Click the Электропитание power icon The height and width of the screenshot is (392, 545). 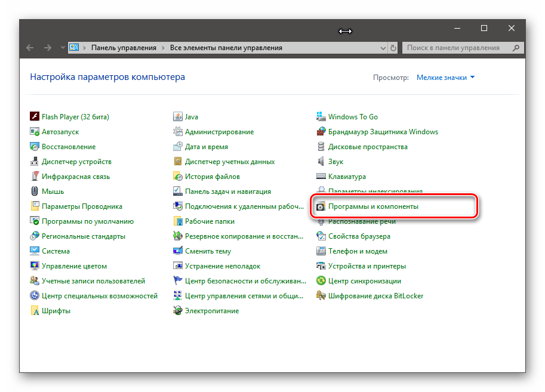point(177,311)
